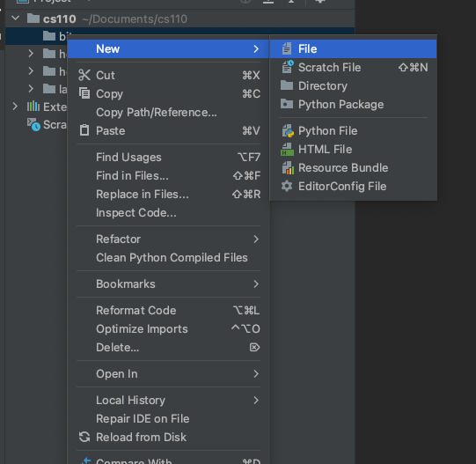Click the Resource Bundle chart icon
The image size is (476, 464).
click(288, 168)
